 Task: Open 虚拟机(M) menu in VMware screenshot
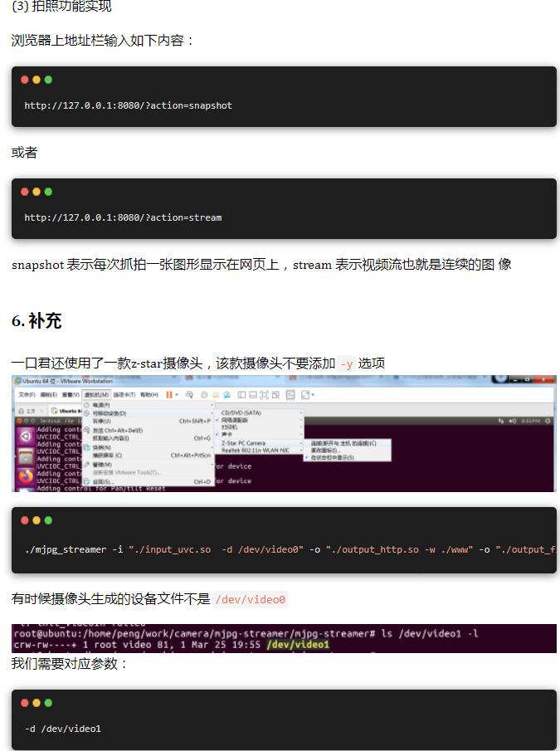[x=96, y=395]
